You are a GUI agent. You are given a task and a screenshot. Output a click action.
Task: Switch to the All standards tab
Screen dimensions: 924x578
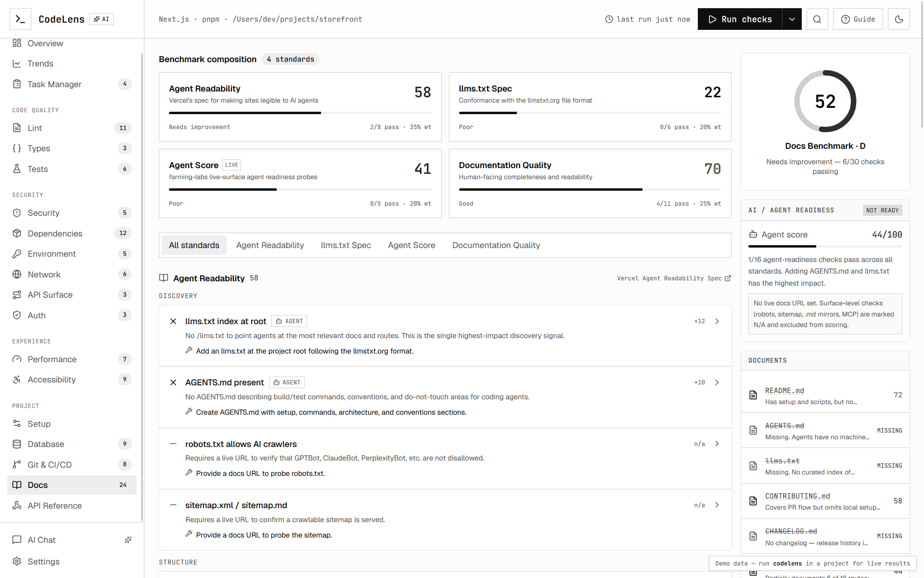194,245
